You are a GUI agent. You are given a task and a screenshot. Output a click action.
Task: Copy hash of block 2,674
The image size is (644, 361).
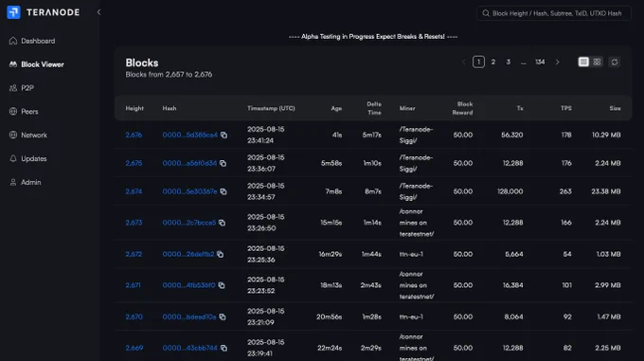pyautogui.click(x=224, y=191)
